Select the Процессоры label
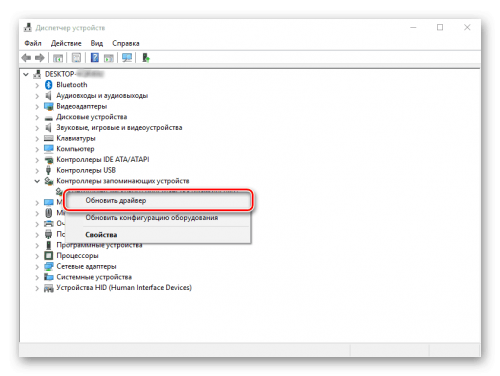Viewport: 500px width, 376px height. point(77,256)
